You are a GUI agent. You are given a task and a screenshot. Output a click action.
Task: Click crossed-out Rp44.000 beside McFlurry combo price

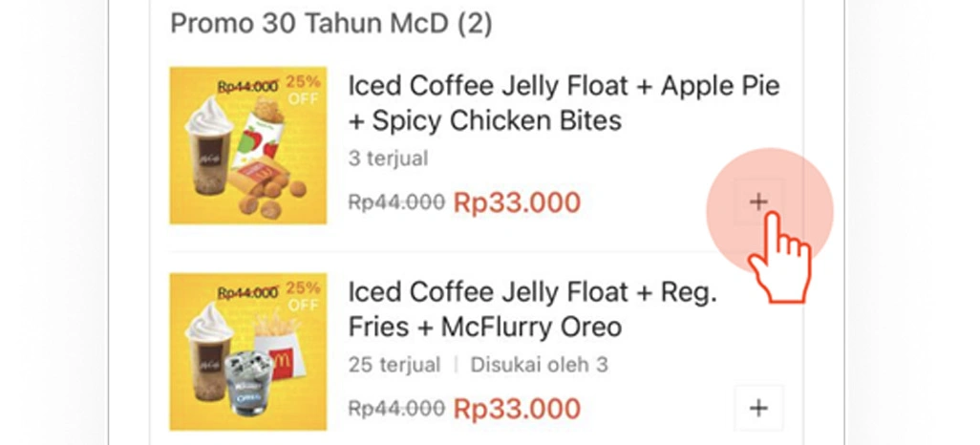pos(396,409)
